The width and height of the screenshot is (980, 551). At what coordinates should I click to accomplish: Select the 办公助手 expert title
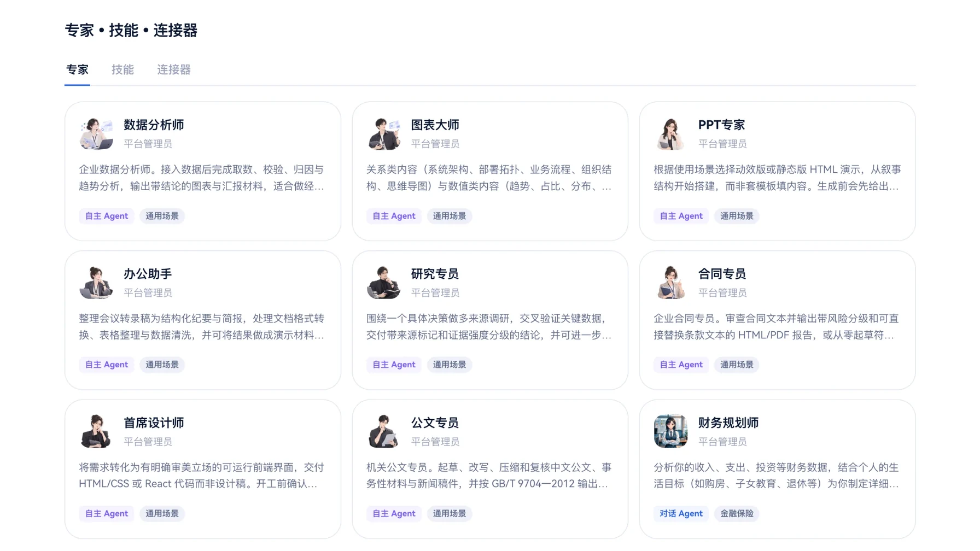pos(148,274)
